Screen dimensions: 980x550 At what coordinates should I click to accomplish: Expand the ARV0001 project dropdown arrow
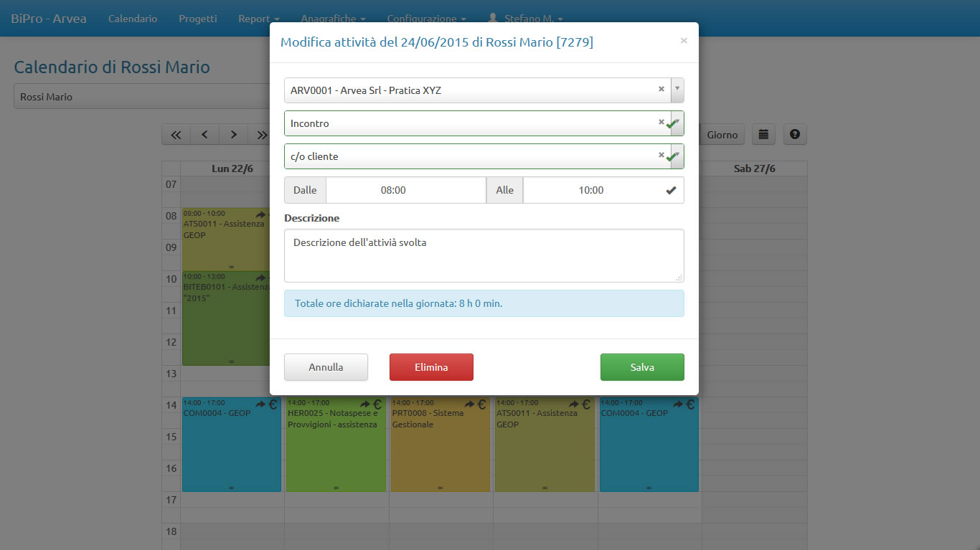coord(677,90)
